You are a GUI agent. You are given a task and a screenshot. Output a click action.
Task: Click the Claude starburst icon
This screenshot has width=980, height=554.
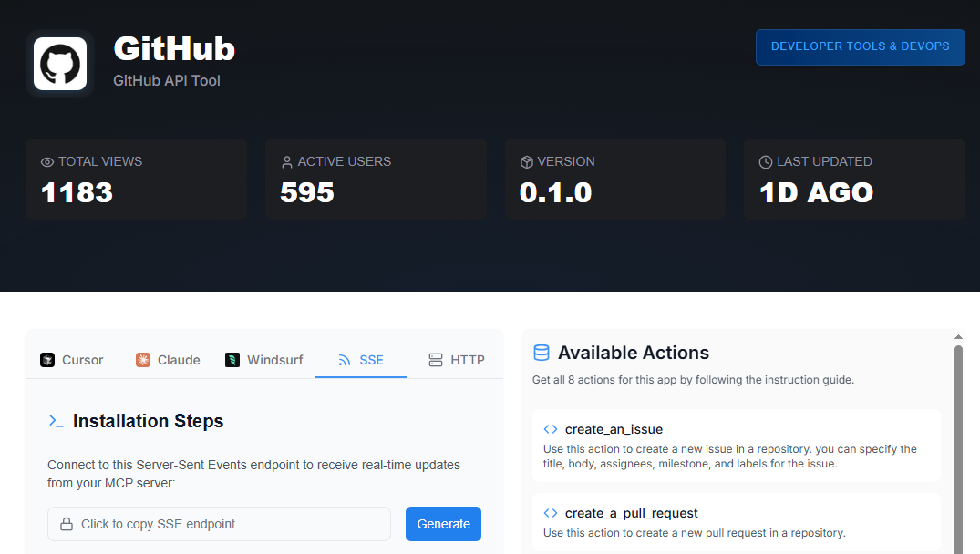click(x=143, y=360)
